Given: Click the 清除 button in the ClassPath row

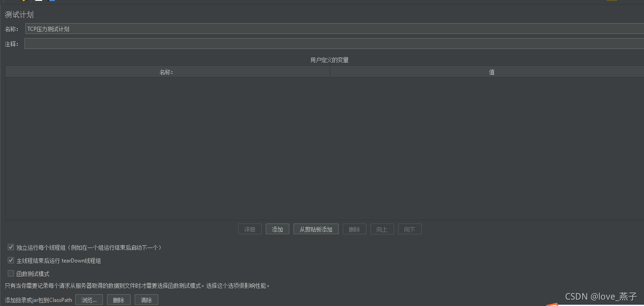Looking at the screenshot, I should (146, 300).
